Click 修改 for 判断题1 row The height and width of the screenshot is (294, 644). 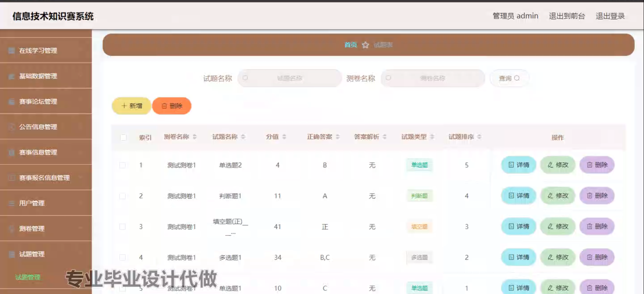(x=558, y=195)
